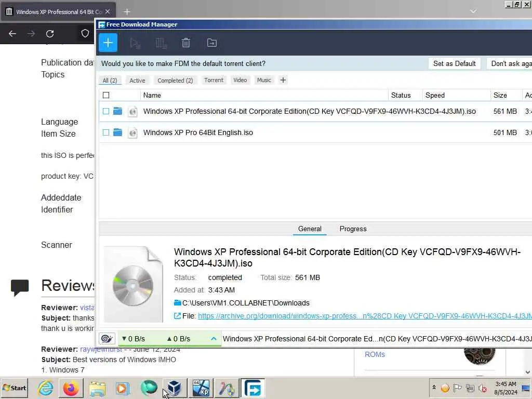The width and height of the screenshot is (532, 399).
Task: Select the All (2) filter tab
Action: pos(110,81)
